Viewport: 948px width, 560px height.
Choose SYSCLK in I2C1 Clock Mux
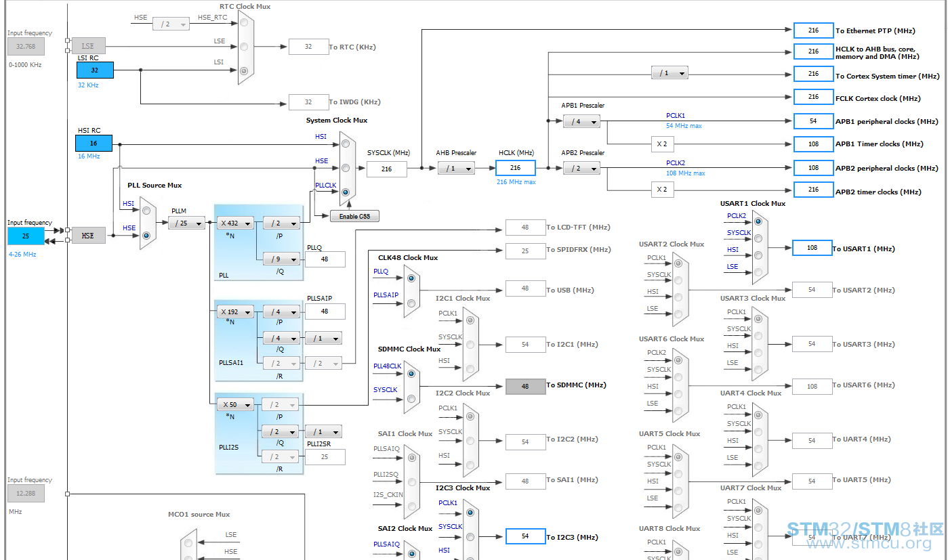coord(470,344)
